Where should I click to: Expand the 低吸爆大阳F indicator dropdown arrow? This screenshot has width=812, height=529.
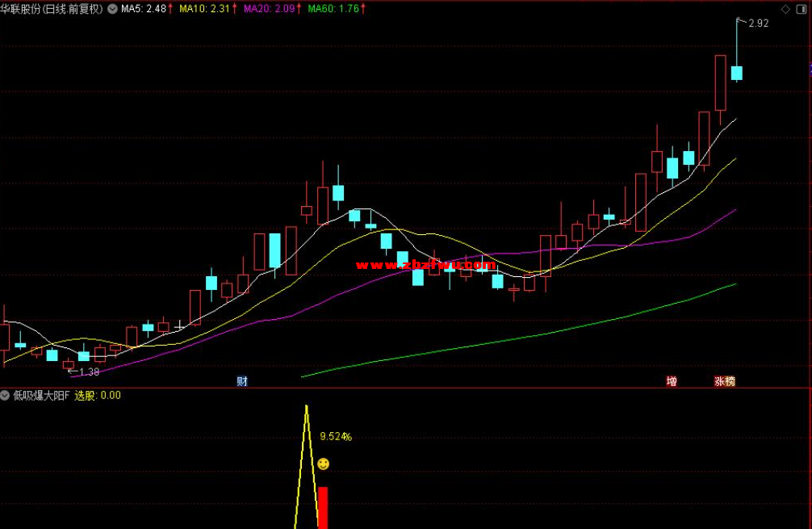[x=5, y=396]
